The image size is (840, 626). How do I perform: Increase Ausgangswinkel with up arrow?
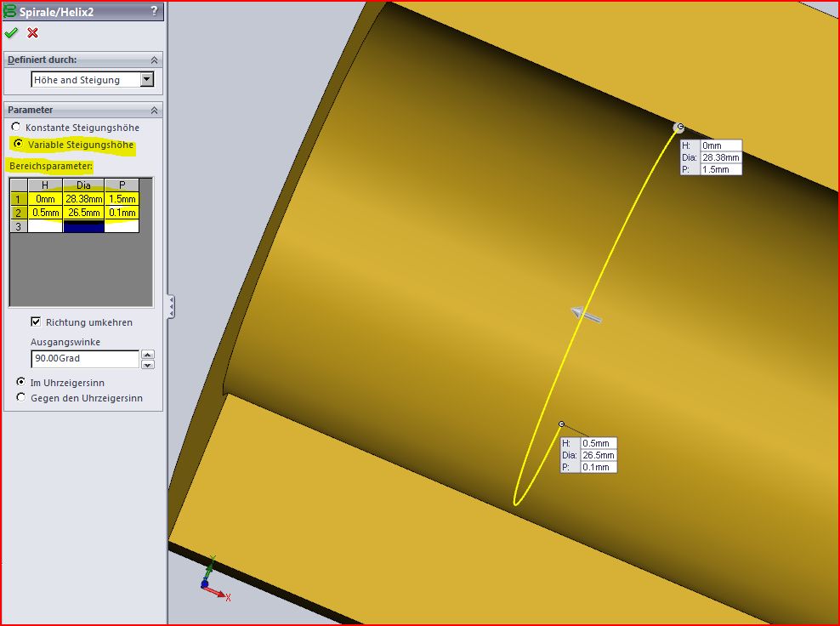coord(148,355)
